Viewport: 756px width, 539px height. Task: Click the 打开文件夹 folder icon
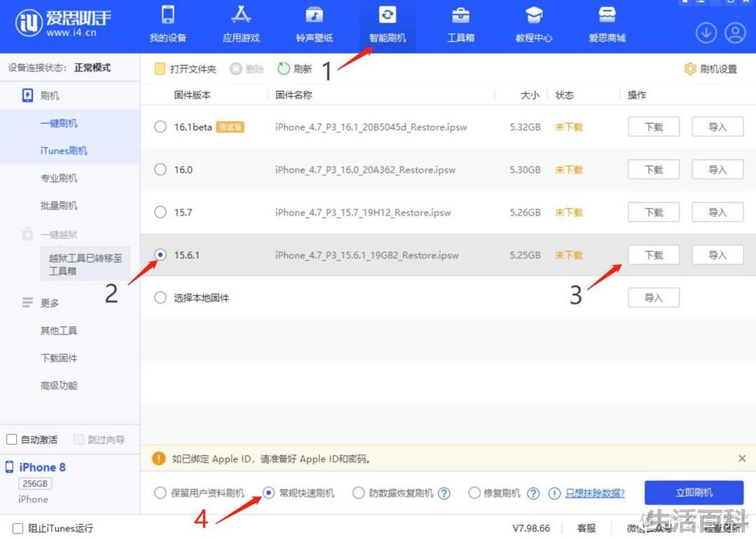tap(160, 69)
